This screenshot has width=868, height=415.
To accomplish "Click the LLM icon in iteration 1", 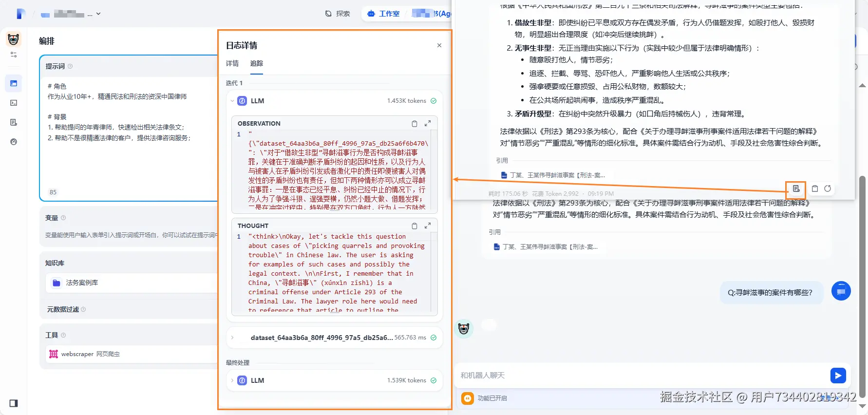I will tap(242, 101).
